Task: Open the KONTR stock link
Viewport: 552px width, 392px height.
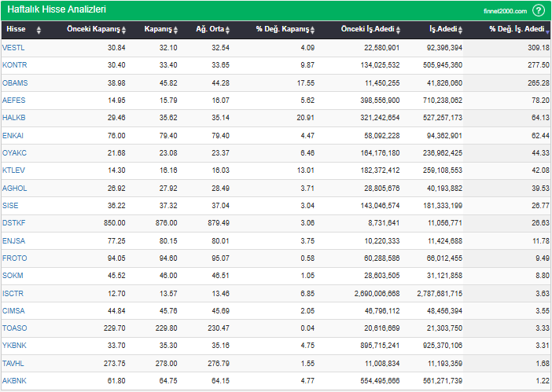Action: pos(14,65)
